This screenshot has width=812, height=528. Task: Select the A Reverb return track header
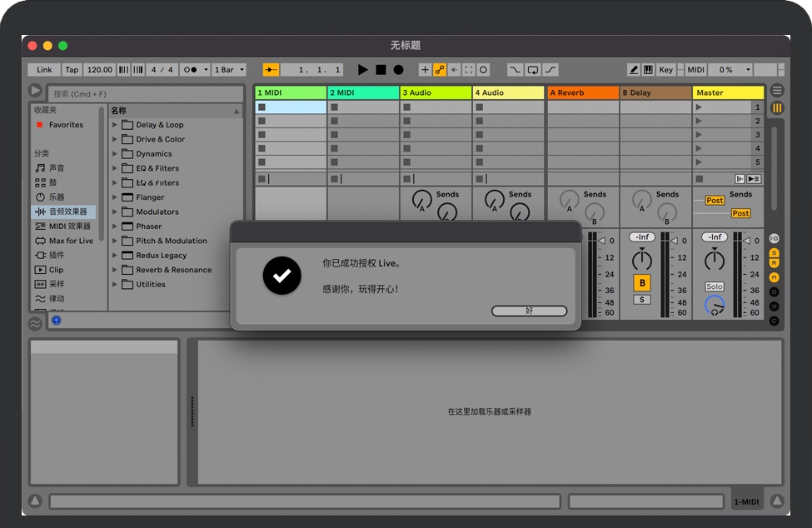pyautogui.click(x=583, y=92)
